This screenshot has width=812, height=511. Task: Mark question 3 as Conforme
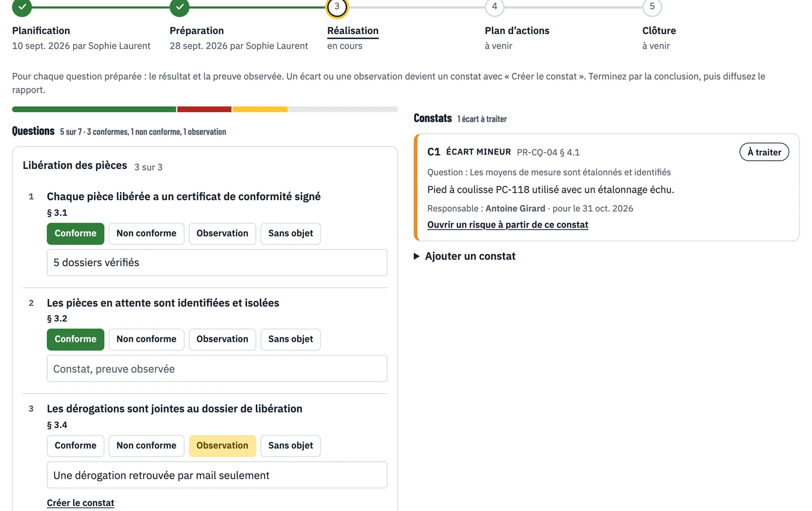(76, 446)
